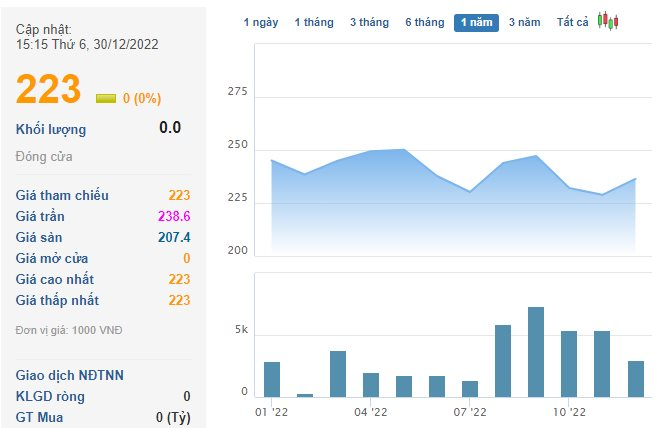Click the shortest volume bar in chart
This screenshot has height=428, width=658.
click(x=305, y=395)
